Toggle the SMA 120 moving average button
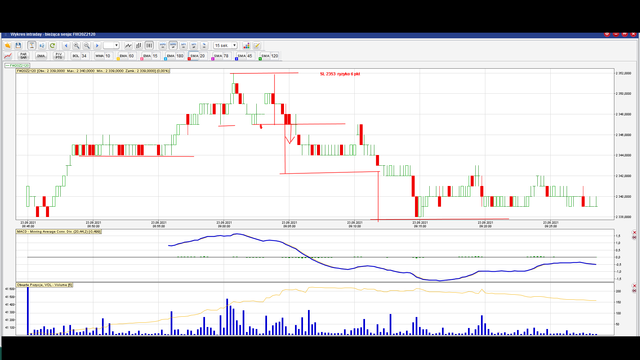The image size is (640, 360). [265, 56]
